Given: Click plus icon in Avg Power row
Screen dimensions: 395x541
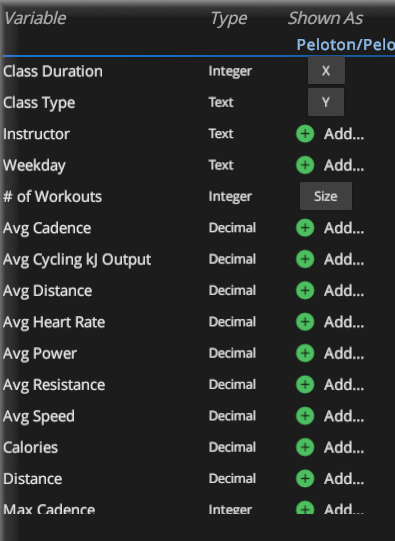Looking at the screenshot, I should 305,354.
